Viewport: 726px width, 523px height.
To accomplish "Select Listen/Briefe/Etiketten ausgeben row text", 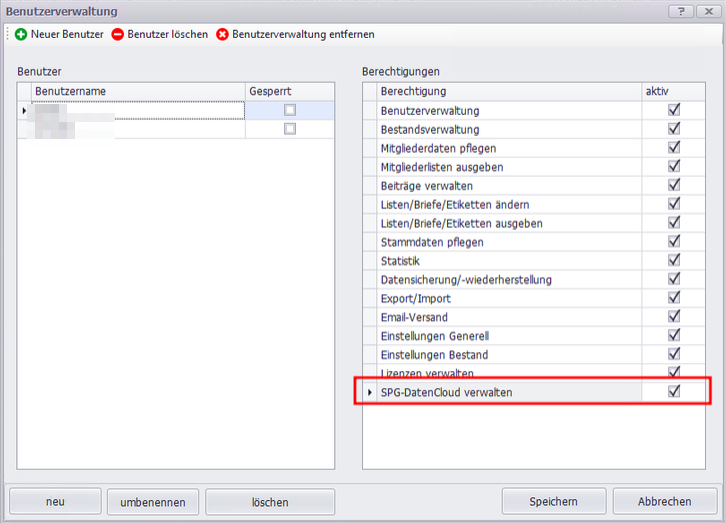I will 462,224.
